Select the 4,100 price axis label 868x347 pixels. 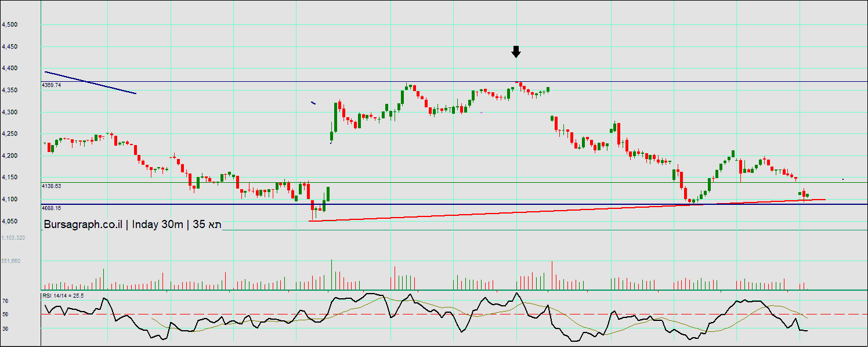click(x=9, y=200)
